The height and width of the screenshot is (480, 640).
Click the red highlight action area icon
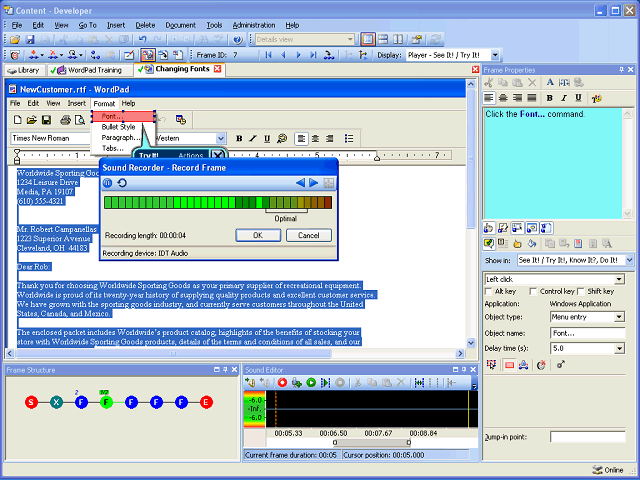click(x=509, y=365)
